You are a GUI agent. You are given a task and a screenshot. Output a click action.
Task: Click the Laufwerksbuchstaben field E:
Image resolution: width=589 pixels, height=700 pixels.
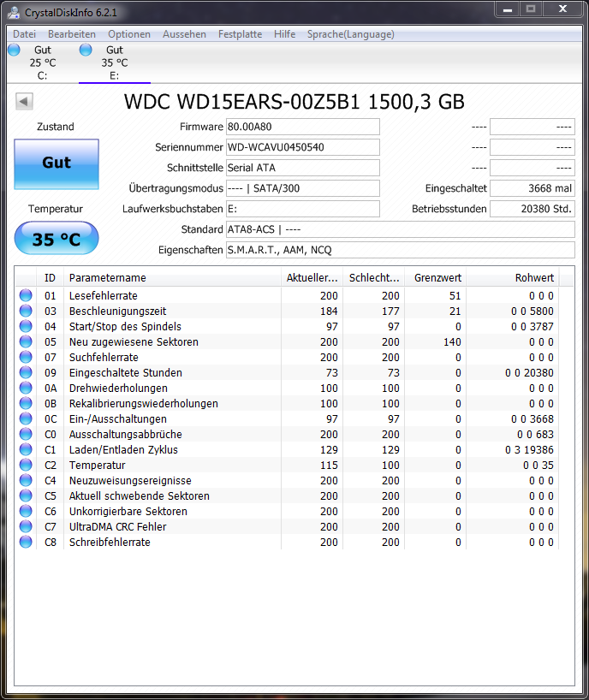[303, 209]
